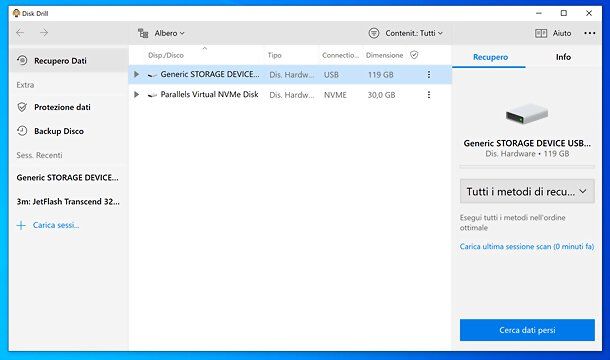Minimize the Disk Drill window
Viewport: 610px width, 360px height.
coord(539,13)
